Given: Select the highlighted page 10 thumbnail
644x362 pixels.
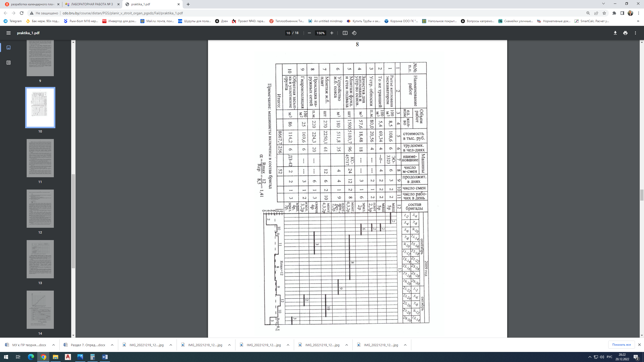Looking at the screenshot, I should point(40,108).
